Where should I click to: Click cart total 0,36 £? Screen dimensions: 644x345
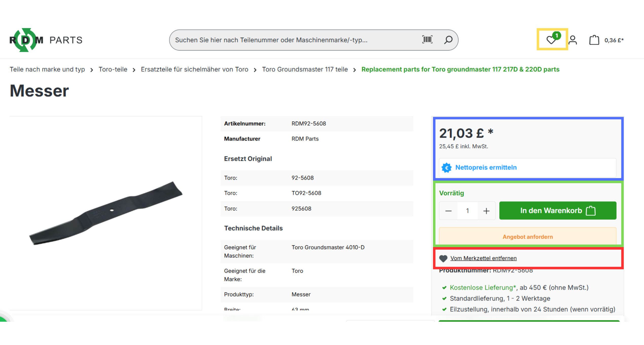[x=614, y=40]
